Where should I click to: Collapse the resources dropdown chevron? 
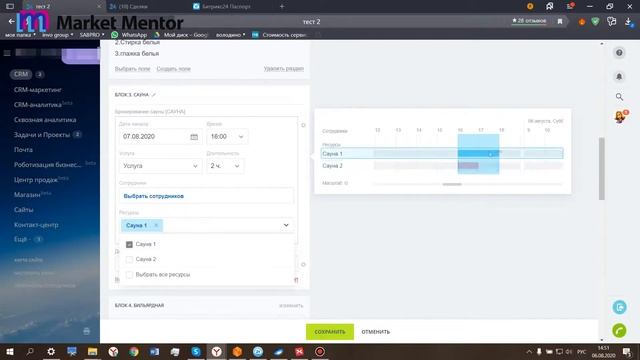(286, 225)
